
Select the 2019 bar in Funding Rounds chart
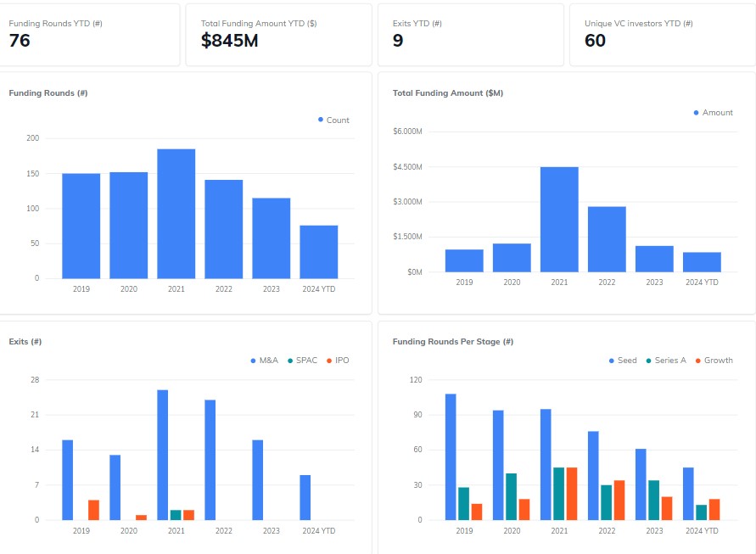point(81,227)
